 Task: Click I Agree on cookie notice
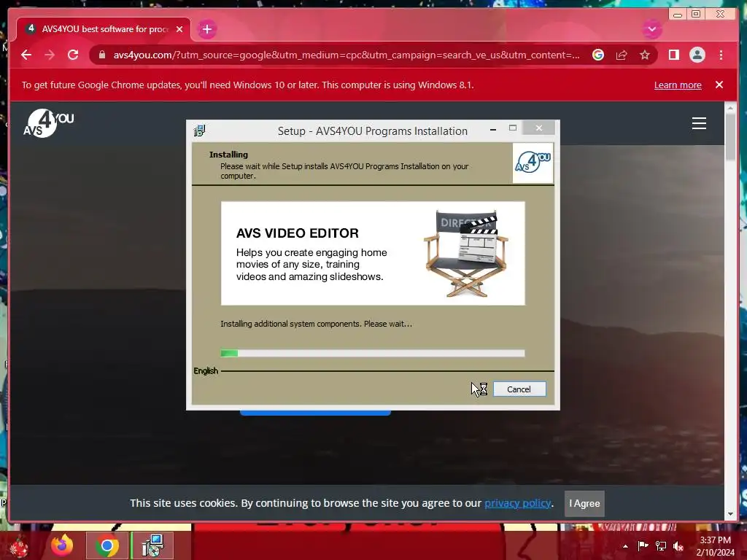(584, 503)
